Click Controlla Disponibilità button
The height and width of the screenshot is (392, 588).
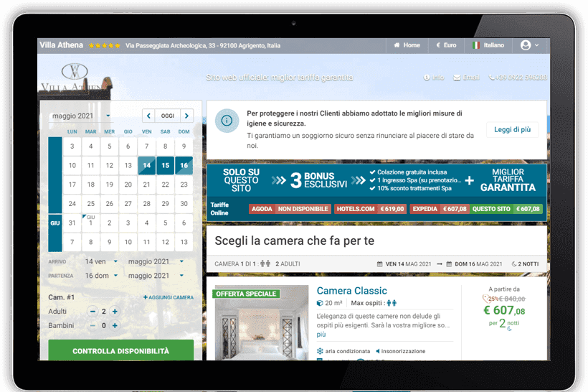coord(120,350)
